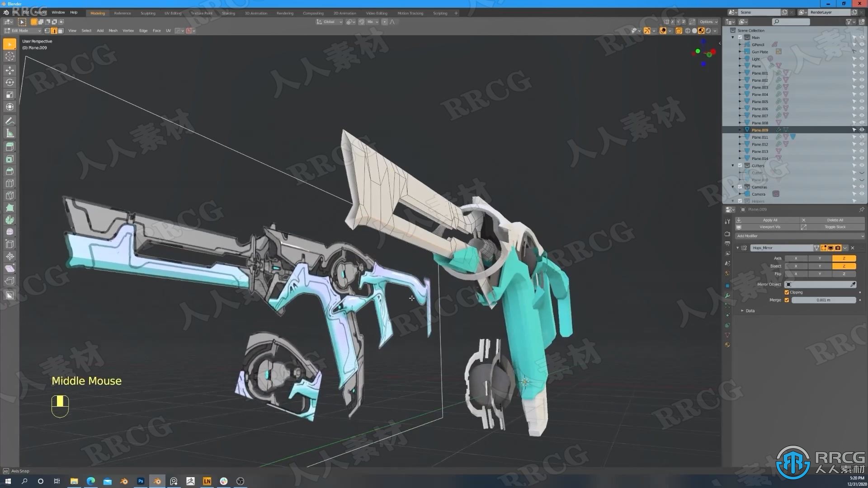Enable Flip X option
Viewport: 868px width, 488px height.
click(796, 274)
